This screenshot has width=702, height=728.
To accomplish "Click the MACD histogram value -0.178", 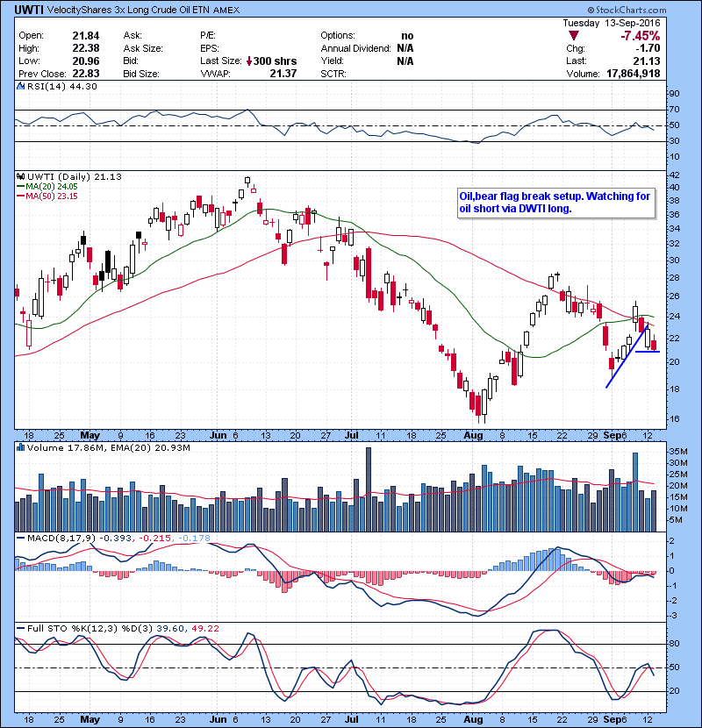I will (x=194, y=539).
